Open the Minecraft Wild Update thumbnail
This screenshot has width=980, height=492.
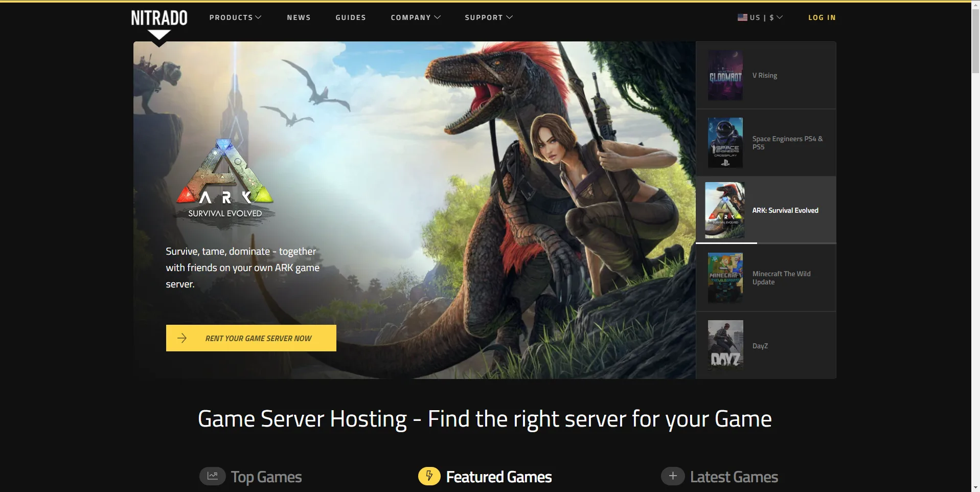tap(725, 278)
